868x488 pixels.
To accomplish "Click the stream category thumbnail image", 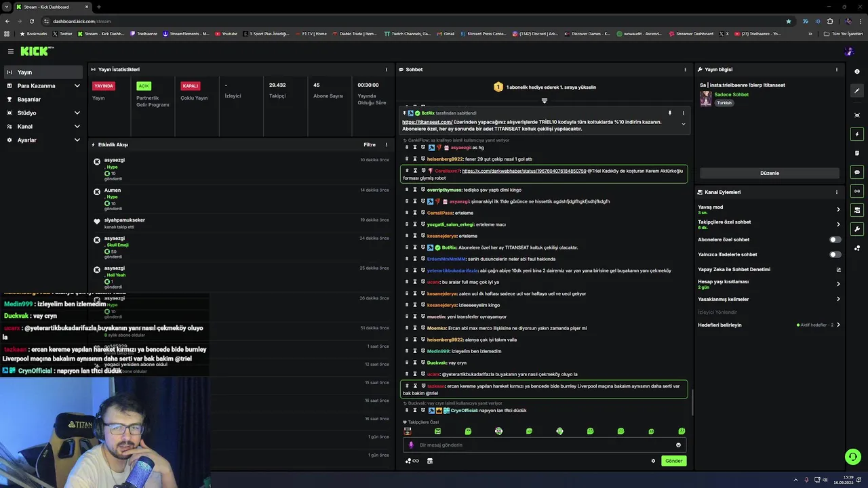I will (706, 99).
